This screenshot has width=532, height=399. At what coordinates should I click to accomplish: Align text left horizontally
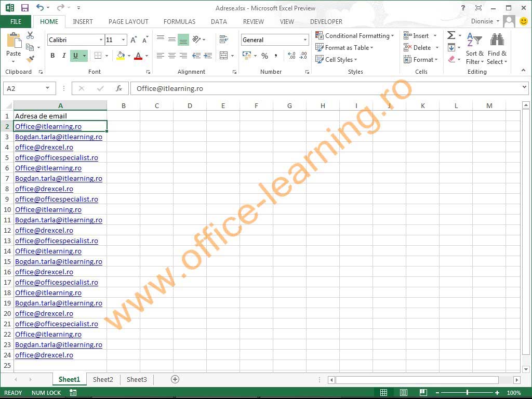161,56
